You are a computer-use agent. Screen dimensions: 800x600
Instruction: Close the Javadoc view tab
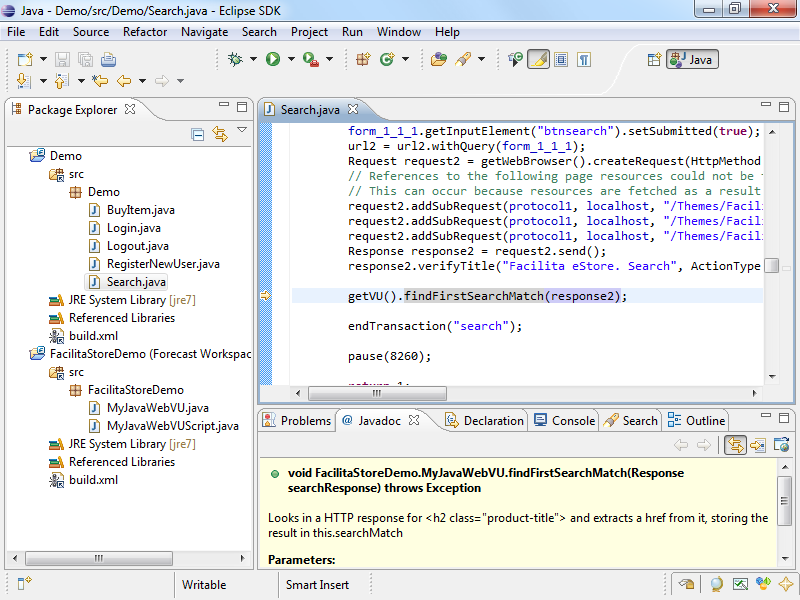click(x=414, y=420)
